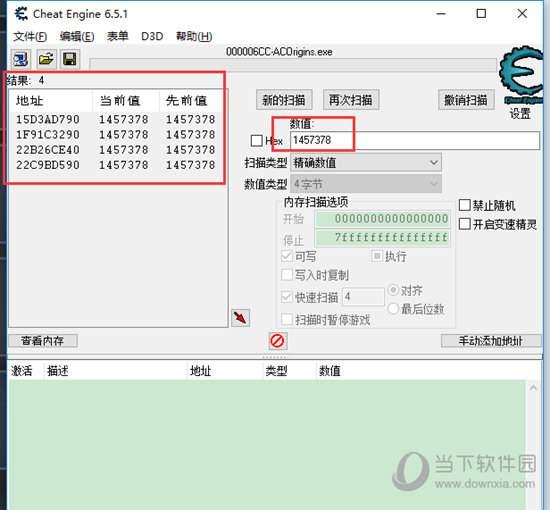Click the address table scrollbar up arrow
The width and height of the screenshot is (550, 510).
click(534, 388)
